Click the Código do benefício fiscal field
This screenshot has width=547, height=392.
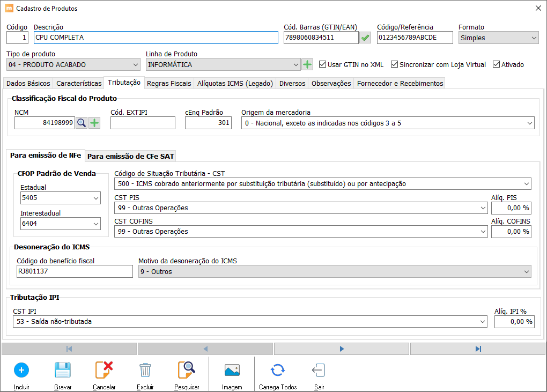tap(75, 271)
